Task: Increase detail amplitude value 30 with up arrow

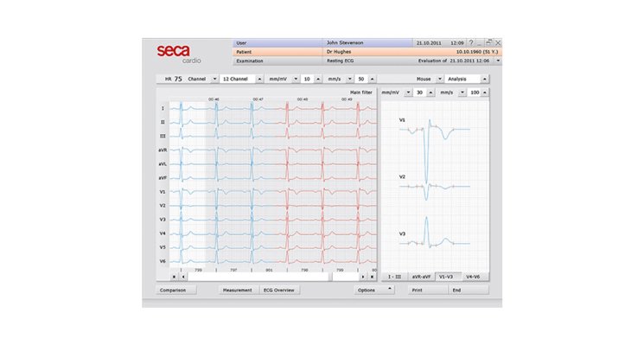Action: [430, 93]
